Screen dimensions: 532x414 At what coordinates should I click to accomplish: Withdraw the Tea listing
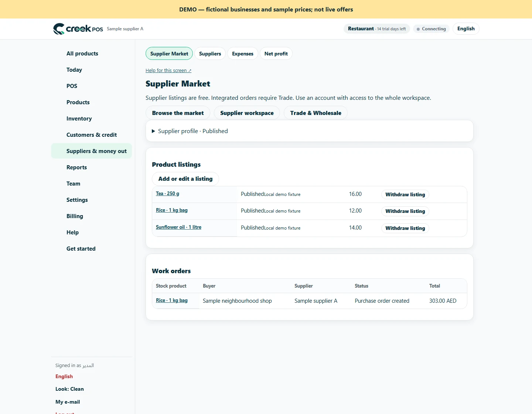pos(405,194)
